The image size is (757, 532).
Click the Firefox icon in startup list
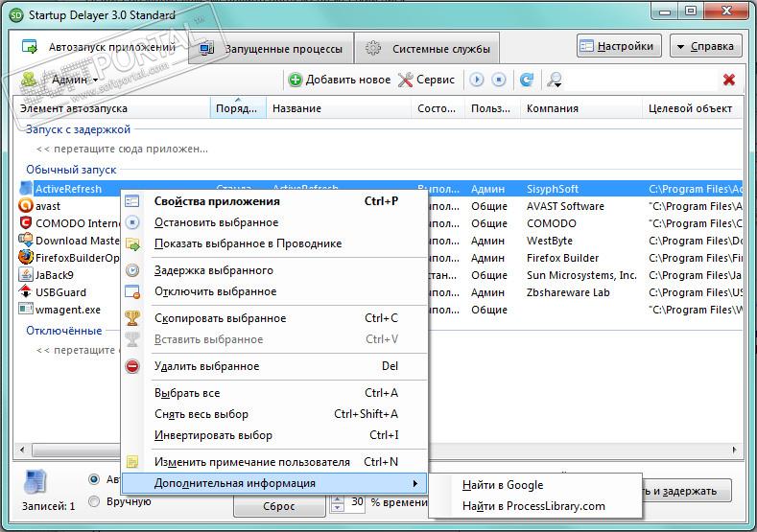pos(26,258)
